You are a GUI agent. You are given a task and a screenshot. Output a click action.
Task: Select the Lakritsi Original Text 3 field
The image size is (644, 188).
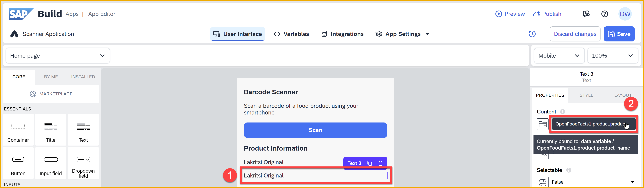(x=315, y=175)
